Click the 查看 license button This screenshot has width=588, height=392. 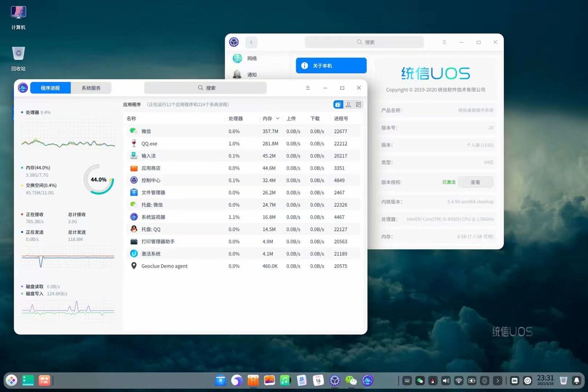[x=475, y=182]
